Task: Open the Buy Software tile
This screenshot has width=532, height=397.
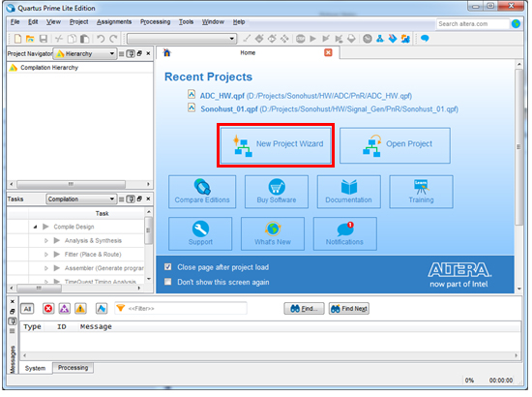Action: click(x=277, y=192)
